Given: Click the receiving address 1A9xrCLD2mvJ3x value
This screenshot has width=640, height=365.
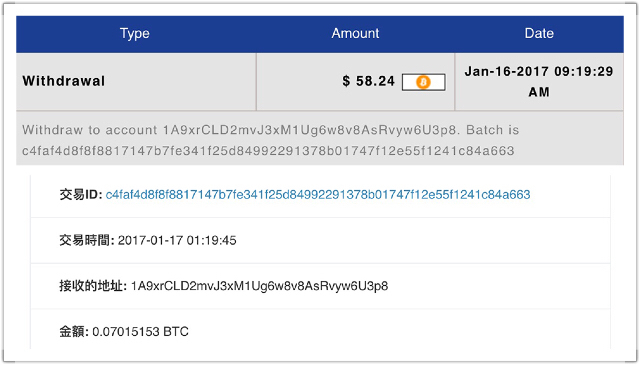Looking at the screenshot, I should pyautogui.click(x=259, y=286).
